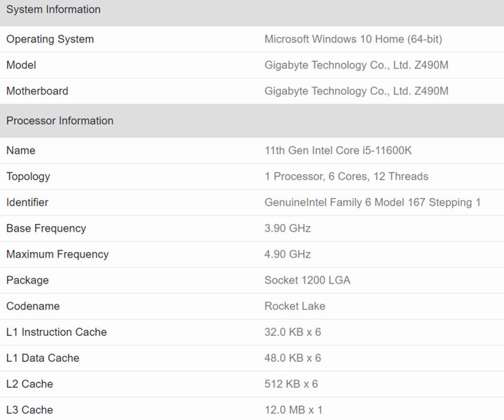Click the System Information section header
504x420 pixels.
(53, 10)
